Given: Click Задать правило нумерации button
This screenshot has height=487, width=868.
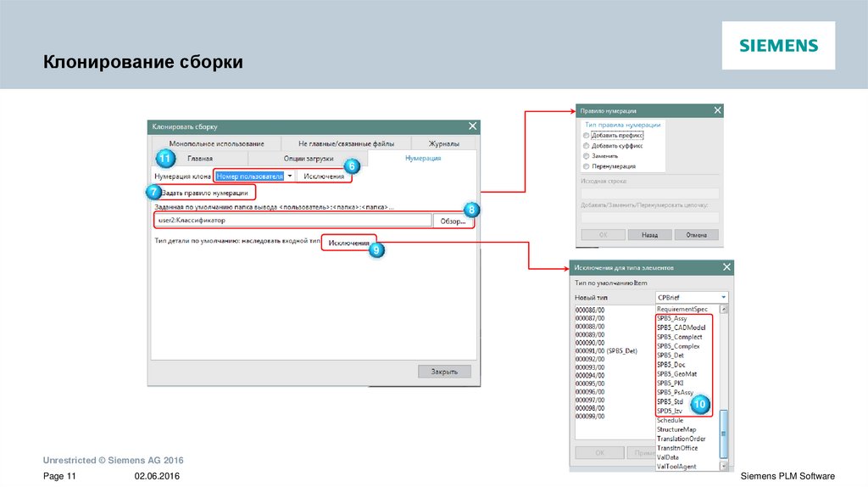Looking at the screenshot, I should coord(205,193).
